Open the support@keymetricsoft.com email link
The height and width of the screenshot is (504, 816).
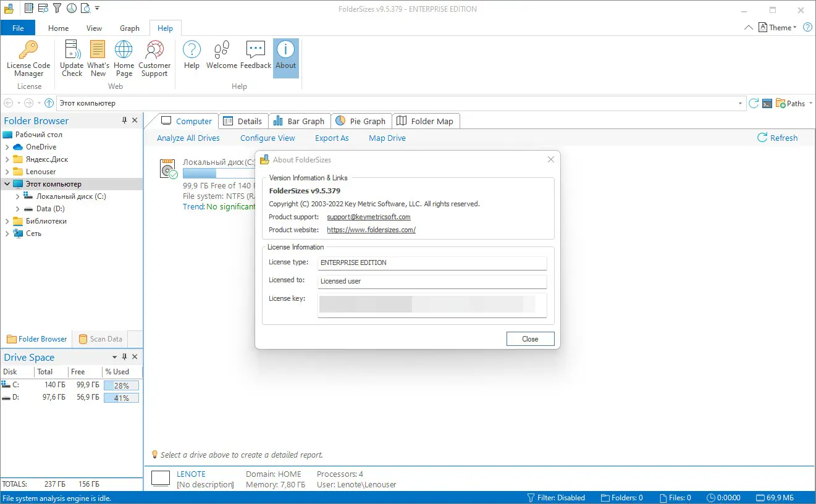point(369,217)
